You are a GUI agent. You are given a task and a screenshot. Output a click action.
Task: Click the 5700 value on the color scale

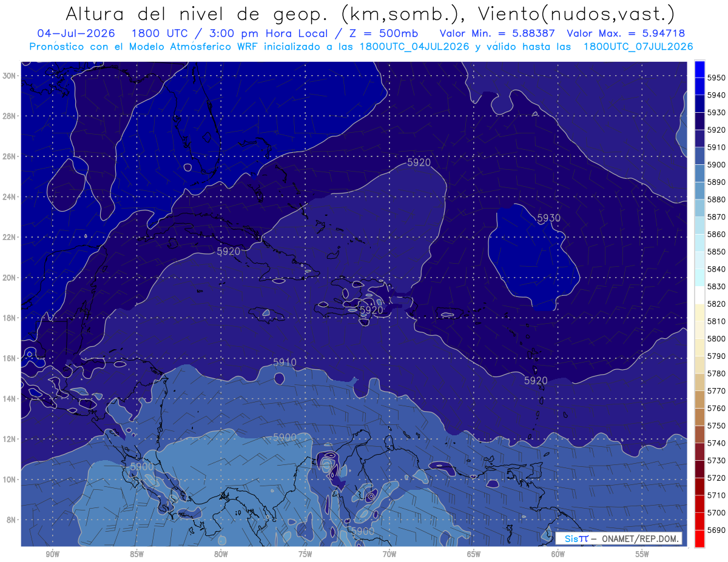click(716, 512)
